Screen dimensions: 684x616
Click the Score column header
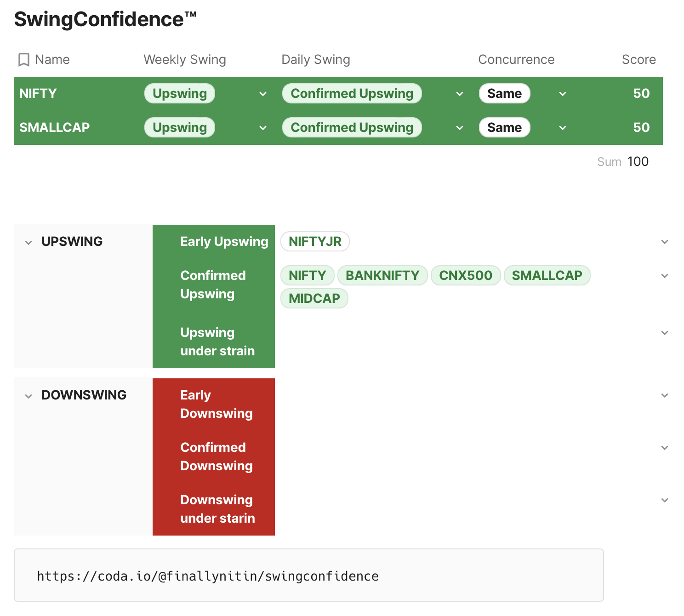(x=639, y=60)
